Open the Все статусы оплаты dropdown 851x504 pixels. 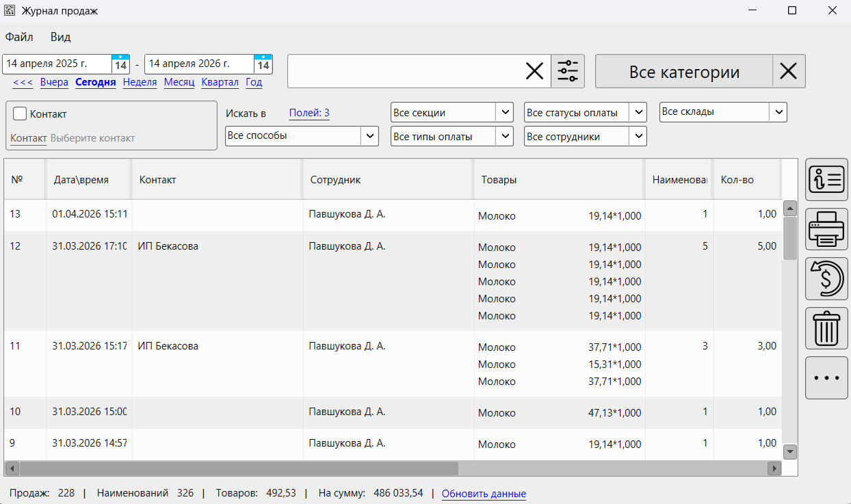638,112
